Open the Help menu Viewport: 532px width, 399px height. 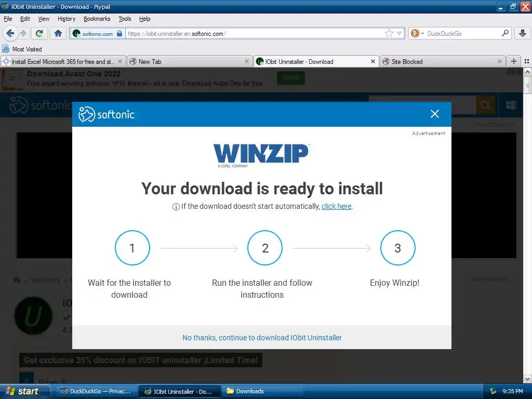(145, 19)
